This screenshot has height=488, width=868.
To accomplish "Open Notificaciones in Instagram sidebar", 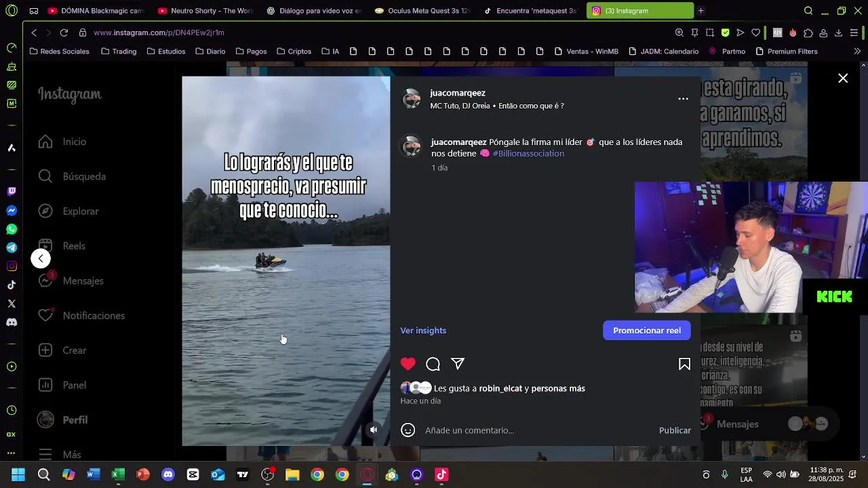I will coord(81,316).
